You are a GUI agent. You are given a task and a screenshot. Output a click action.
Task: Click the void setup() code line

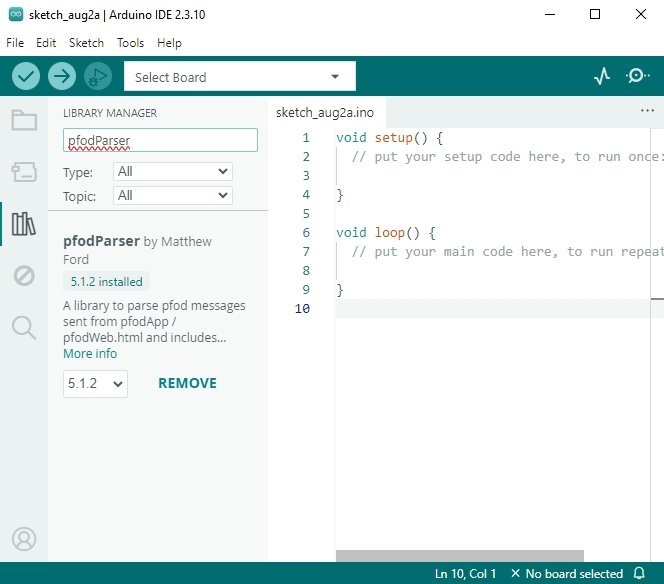(390, 138)
